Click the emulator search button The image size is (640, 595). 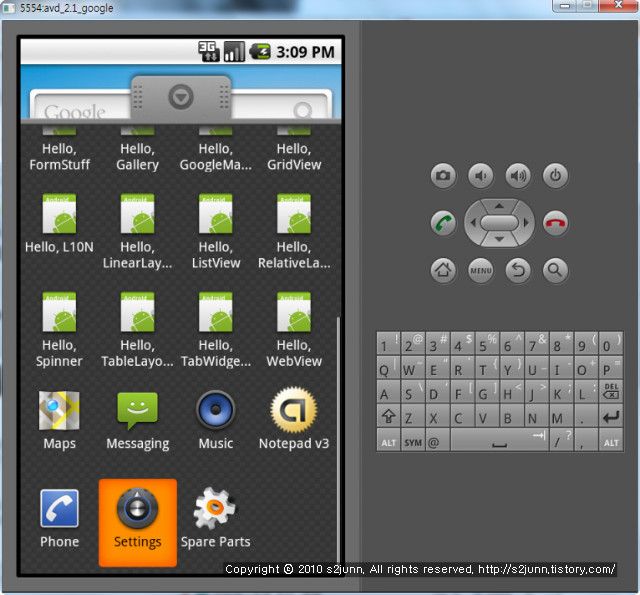click(x=555, y=270)
